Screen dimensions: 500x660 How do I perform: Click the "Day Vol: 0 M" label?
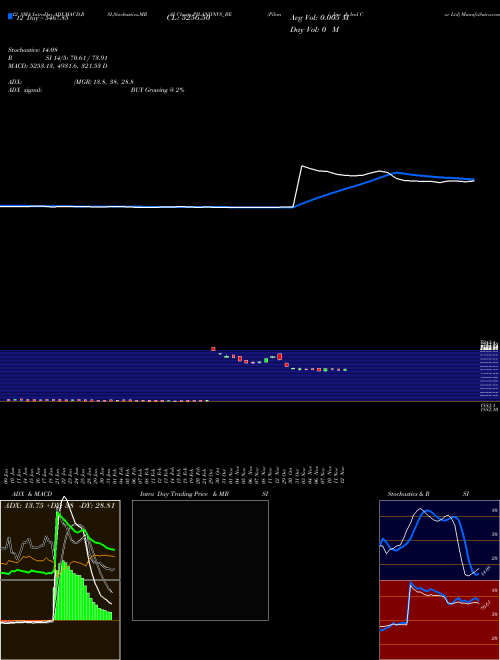[x=314, y=29]
